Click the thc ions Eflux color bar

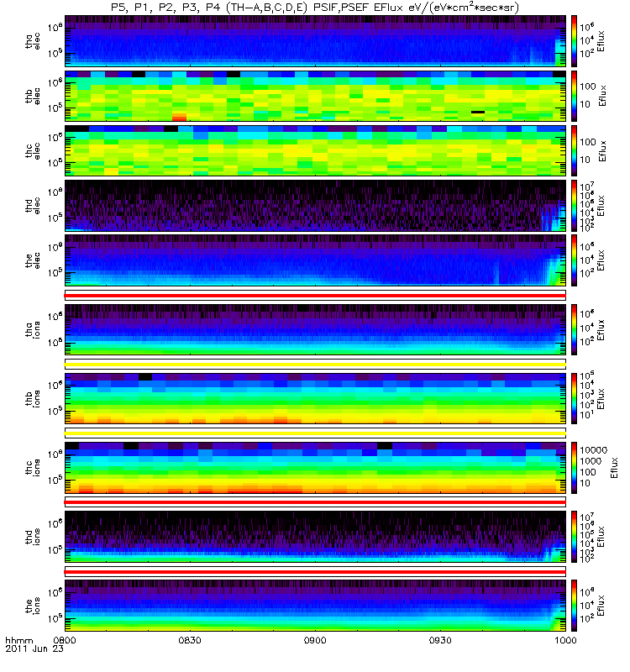pos(574,468)
